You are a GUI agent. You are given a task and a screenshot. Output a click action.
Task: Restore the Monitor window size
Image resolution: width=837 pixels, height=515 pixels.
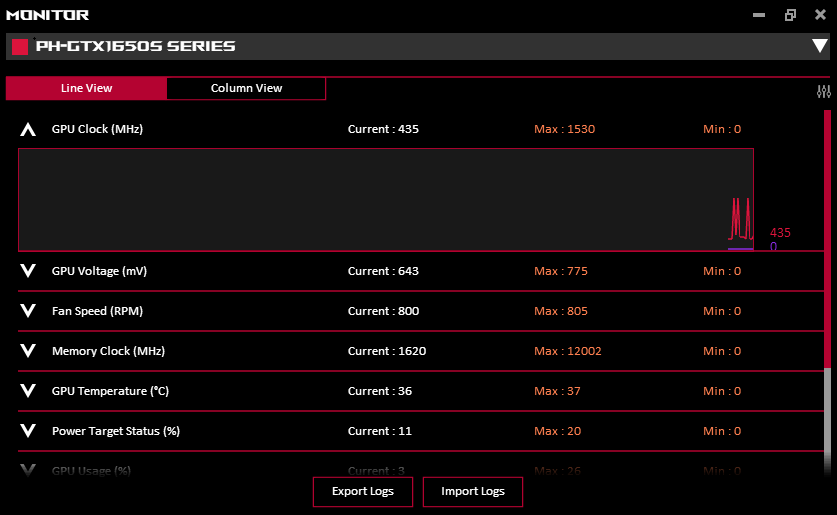791,15
